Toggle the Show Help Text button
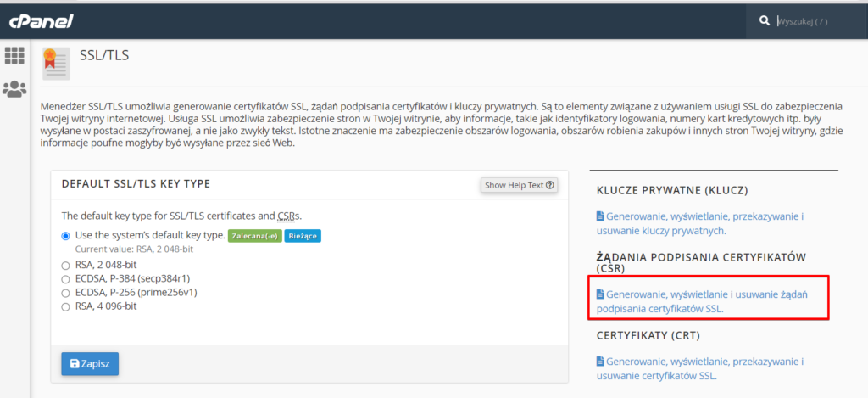Screen dimensions: 868x398 point(520,185)
